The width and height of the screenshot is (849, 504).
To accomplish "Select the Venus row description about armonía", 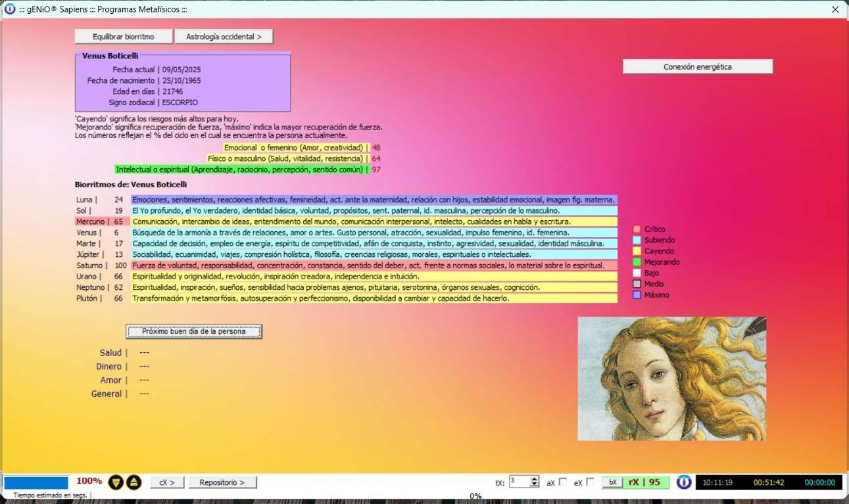I will (374, 233).
